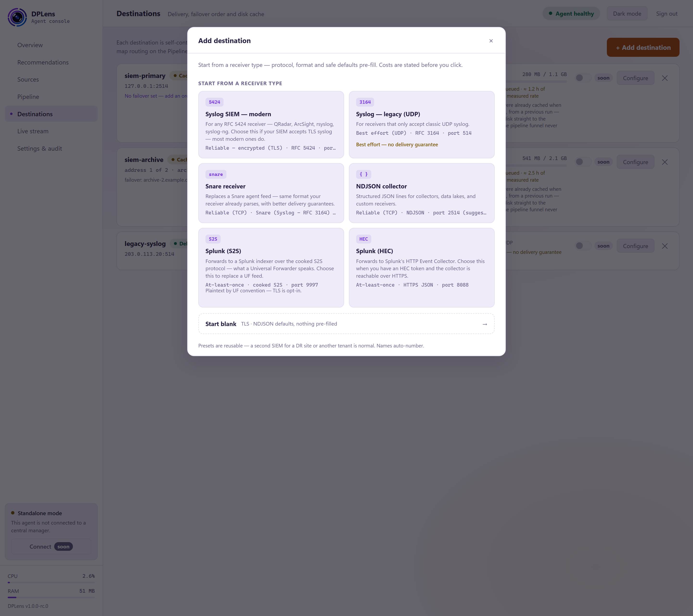Remove siem-archive with its X icon

tap(665, 162)
